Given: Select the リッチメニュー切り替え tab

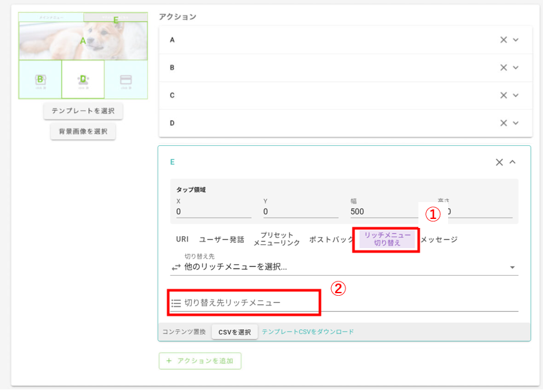Looking at the screenshot, I should (x=387, y=240).
